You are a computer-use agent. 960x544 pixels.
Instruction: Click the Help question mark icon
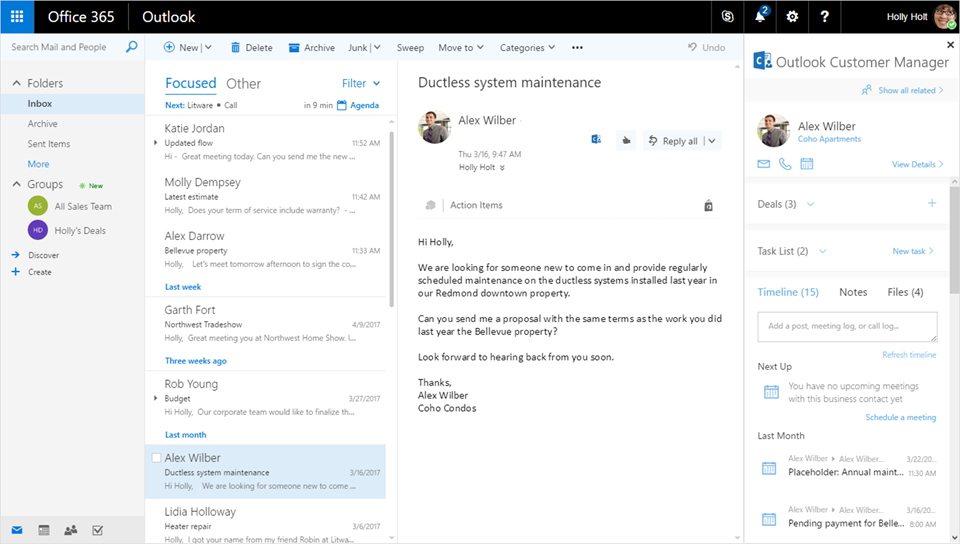824,17
